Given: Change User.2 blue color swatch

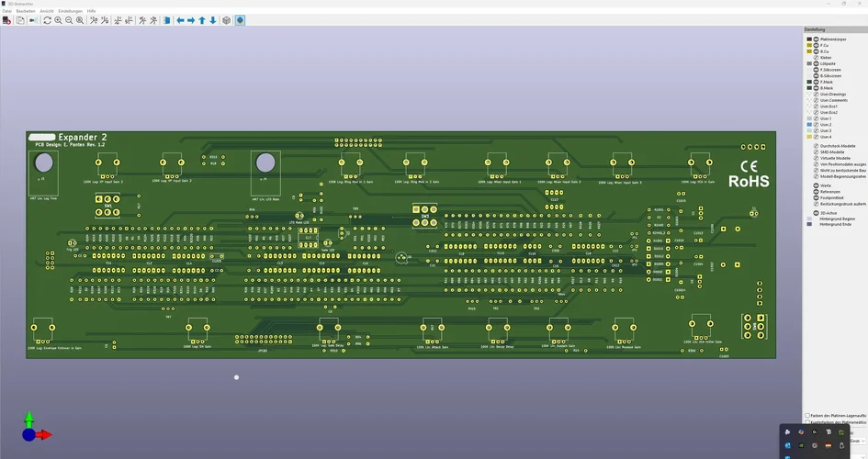Looking at the screenshot, I should pyautogui.click(x=809, y=125).
